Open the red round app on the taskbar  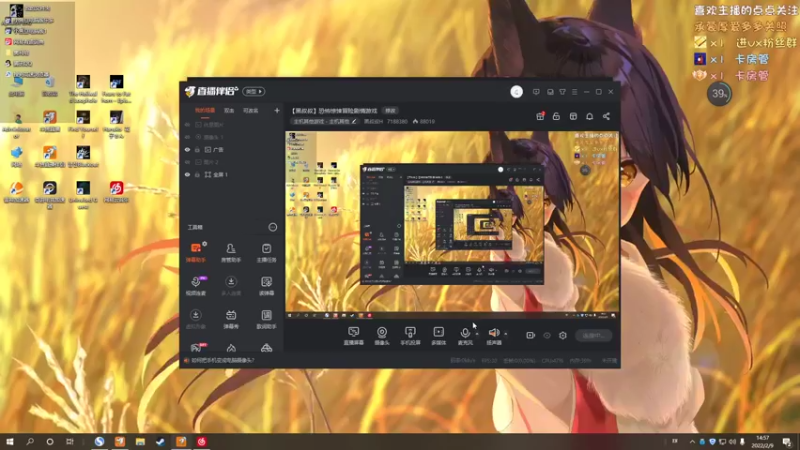(x=202, y=442)
